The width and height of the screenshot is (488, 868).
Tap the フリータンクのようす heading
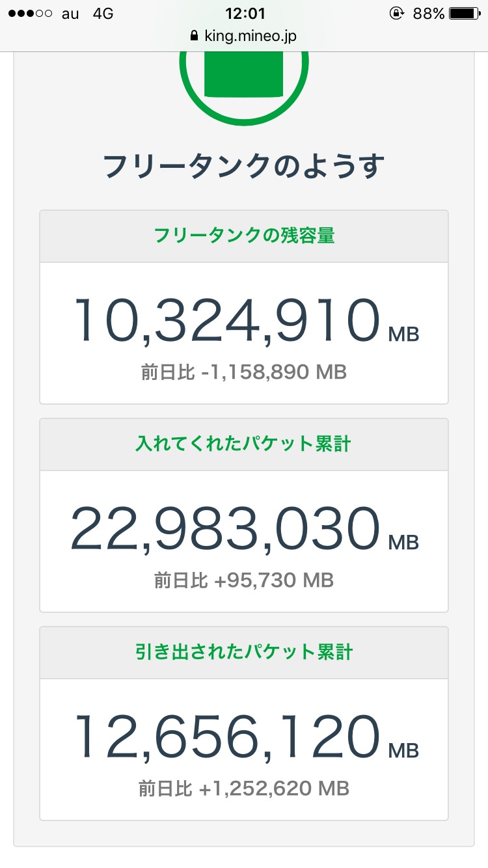(244, 167)
